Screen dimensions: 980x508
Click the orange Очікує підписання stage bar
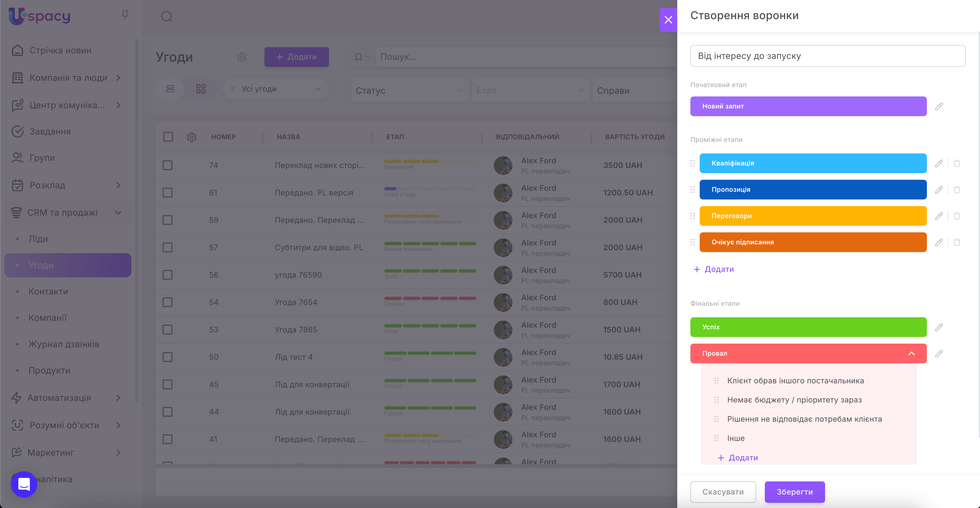[x=813, y=242]
